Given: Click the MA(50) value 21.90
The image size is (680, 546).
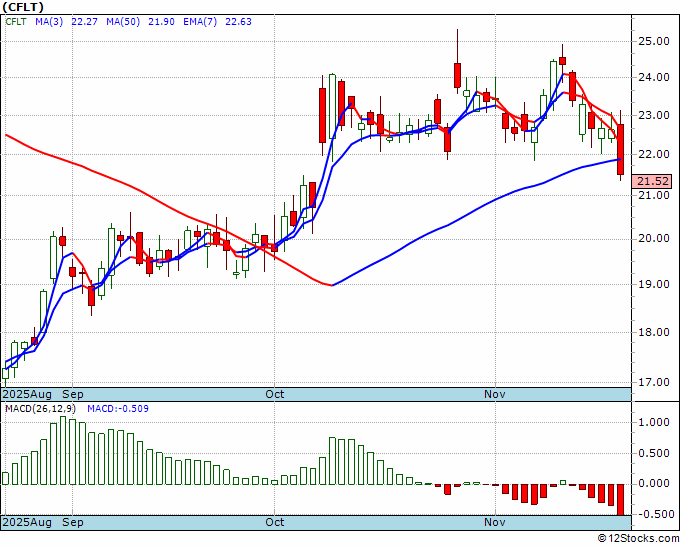Looking at the screenshot, I should pos(161,22).
